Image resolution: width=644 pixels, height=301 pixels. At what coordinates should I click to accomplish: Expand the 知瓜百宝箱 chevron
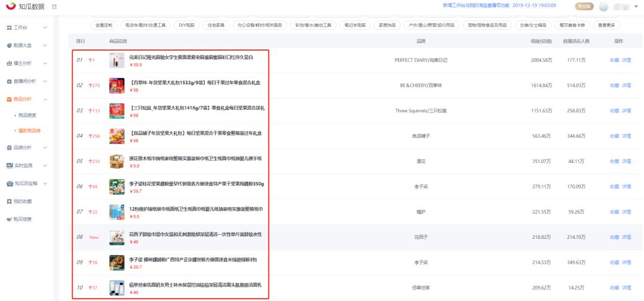45,183
